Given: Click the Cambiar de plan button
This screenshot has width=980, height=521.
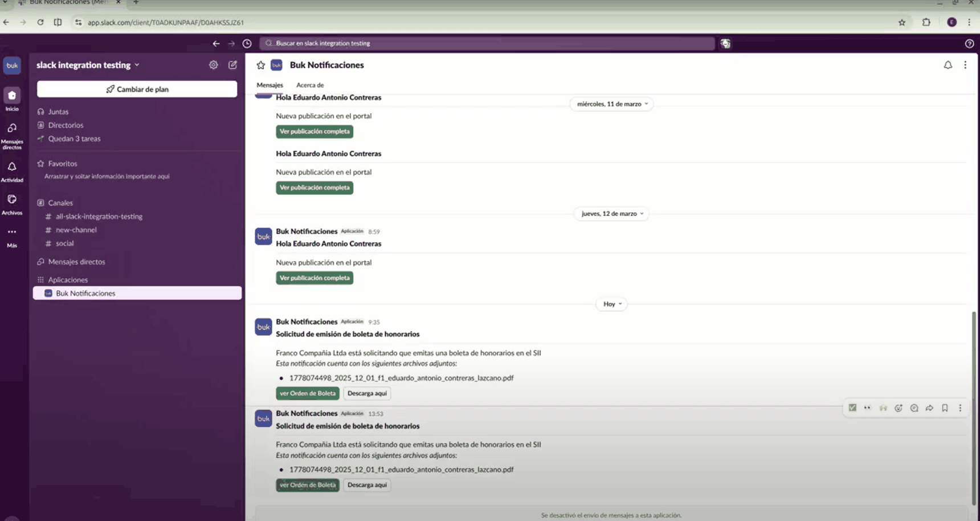Looking at the screenshot, I should 137,89.
